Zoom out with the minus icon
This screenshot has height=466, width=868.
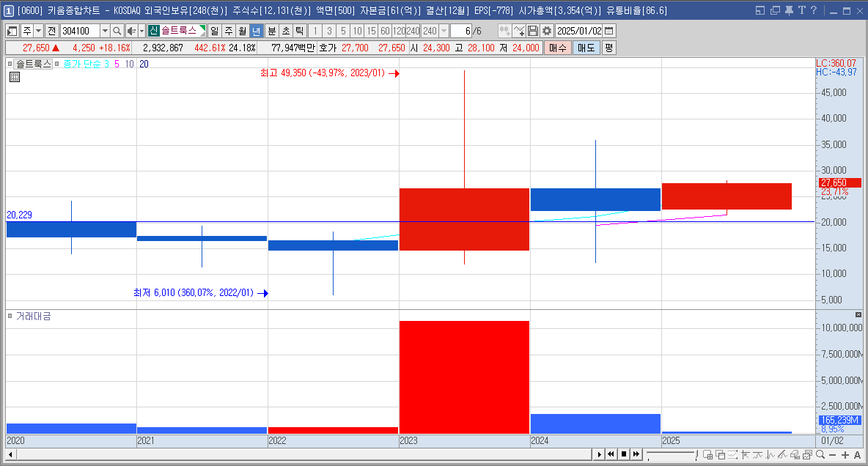click(833, 455)
